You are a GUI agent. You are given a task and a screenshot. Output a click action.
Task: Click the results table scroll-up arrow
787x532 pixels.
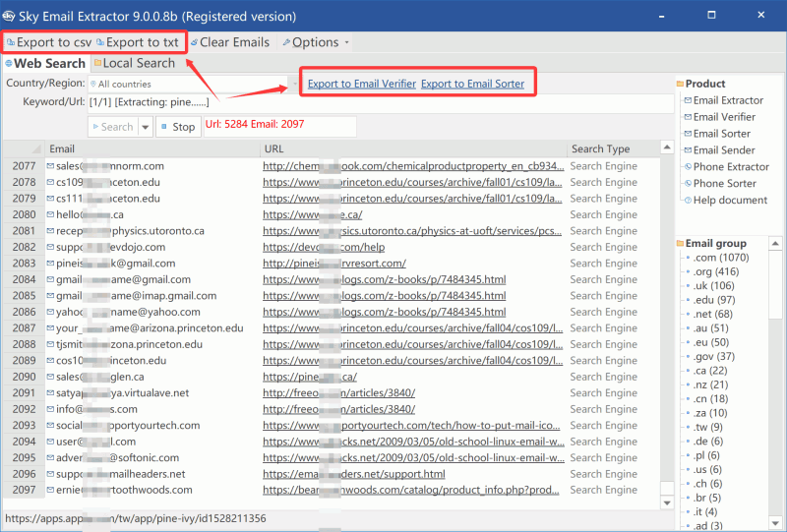pyautogui.click(x=667, y=148)
